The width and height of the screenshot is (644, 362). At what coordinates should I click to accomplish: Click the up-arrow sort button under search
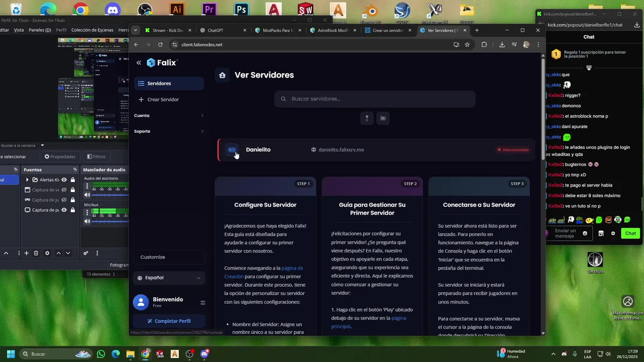coord(367,118)
